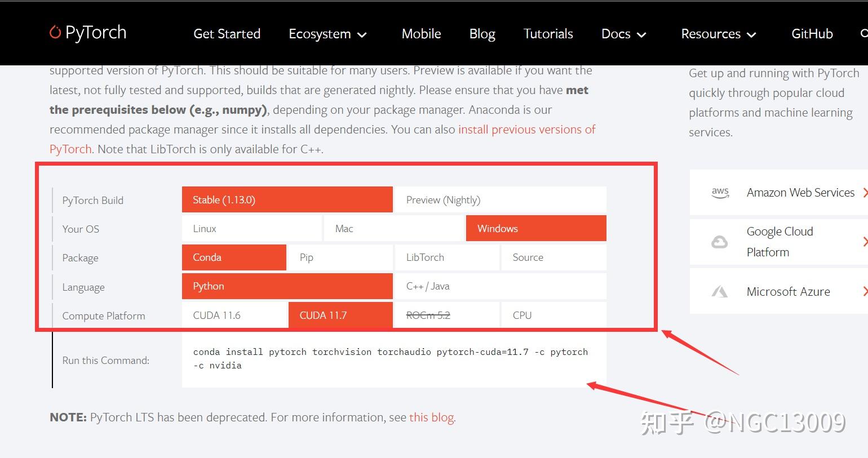
Task: Choose Pip as the package
Action: click(x=340, y=257)
